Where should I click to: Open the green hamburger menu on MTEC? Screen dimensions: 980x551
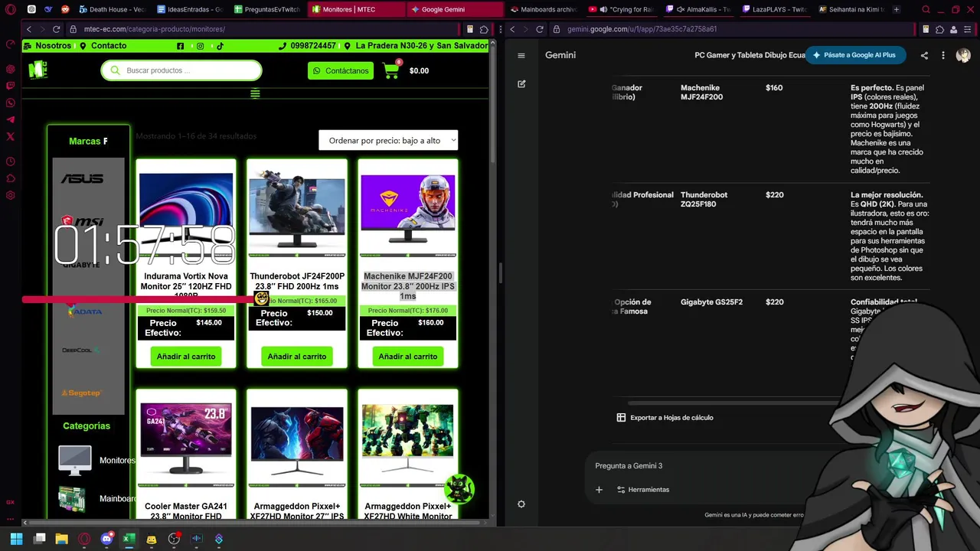pos(255,93)
